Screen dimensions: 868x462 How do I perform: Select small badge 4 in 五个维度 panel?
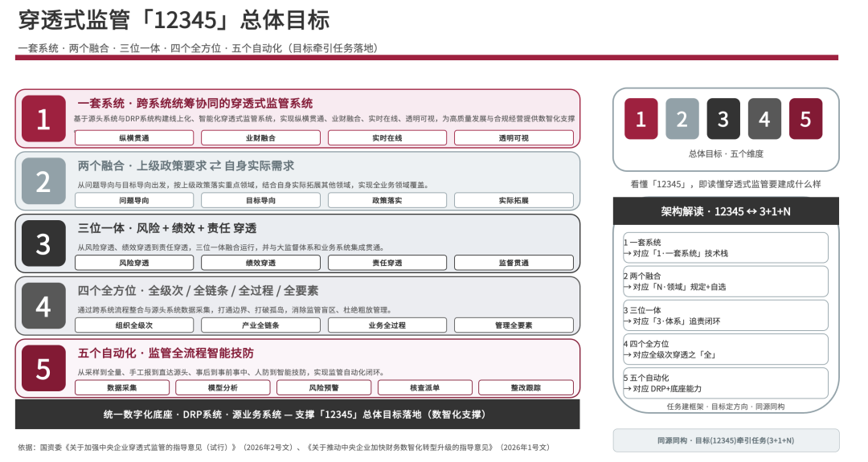pyautogui.click(x=764, y=118)
